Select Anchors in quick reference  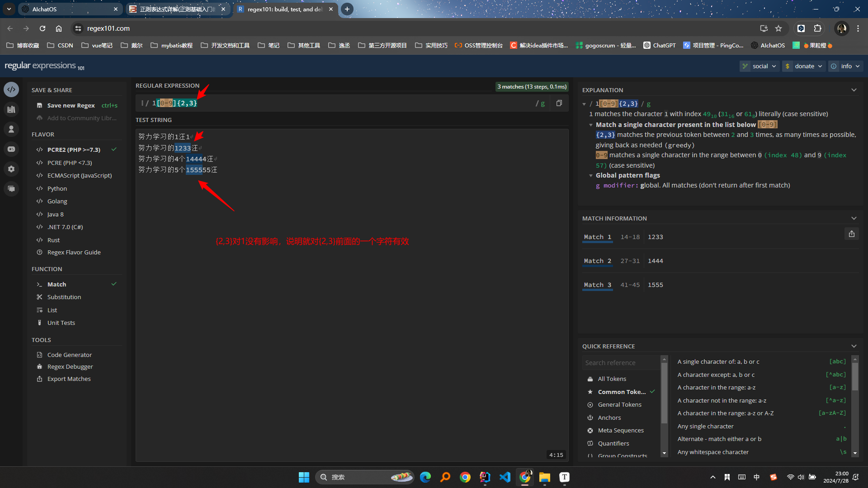click(x=609, y=418)
